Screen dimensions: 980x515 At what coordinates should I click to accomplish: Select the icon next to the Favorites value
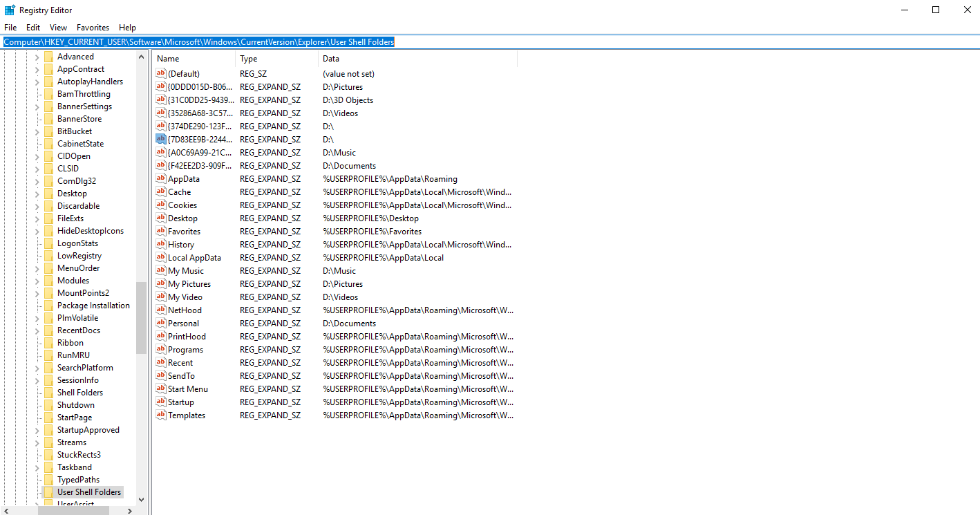[161, 231]
